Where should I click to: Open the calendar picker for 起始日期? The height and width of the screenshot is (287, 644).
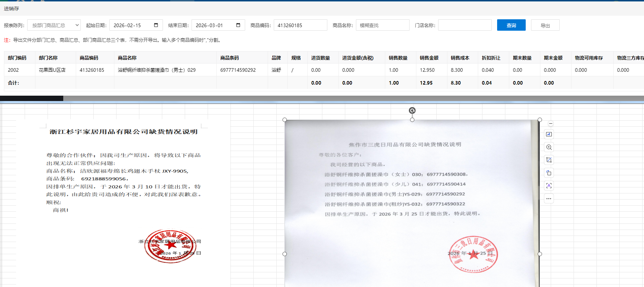pyautogui.click(x=156, y=25)
